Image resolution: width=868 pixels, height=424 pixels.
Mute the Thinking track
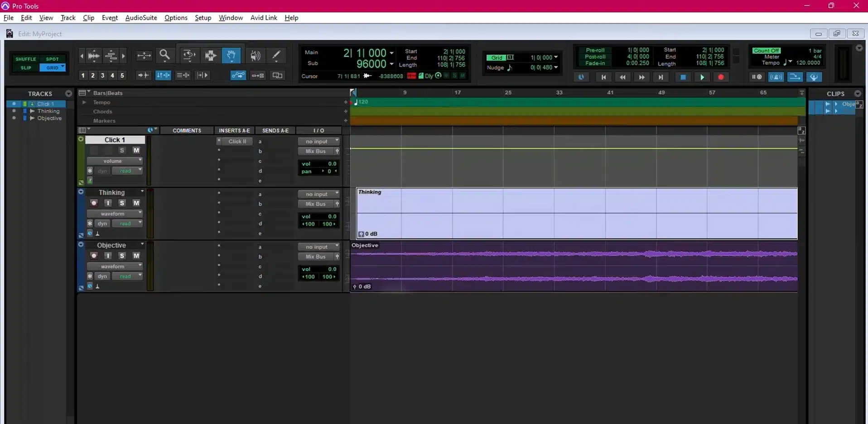click(136, 203)
